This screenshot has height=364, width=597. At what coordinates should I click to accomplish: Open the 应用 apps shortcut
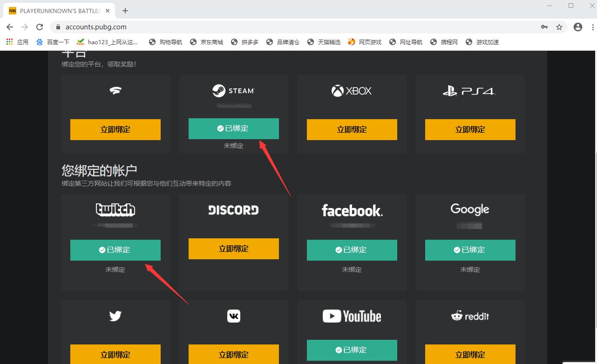[x=17, y=42]
